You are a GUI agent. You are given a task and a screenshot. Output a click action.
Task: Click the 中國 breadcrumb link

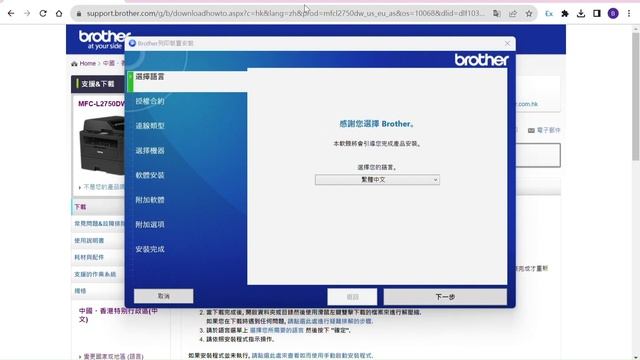coord(109,63)
